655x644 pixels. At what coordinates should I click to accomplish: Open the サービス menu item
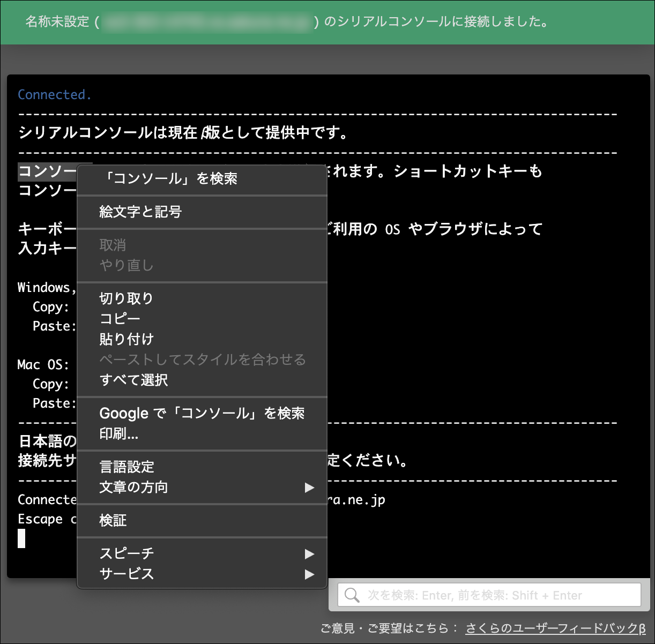(x=127, y=574)
